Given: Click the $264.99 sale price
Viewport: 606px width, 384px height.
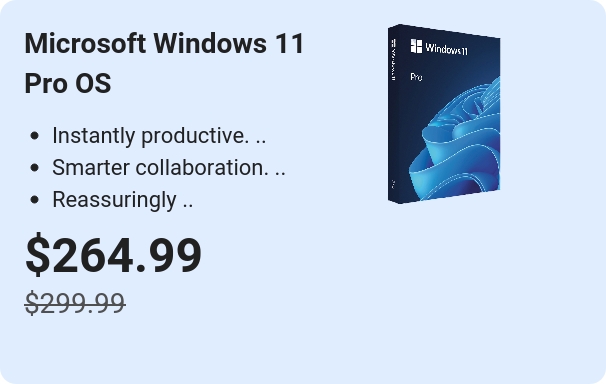Looking at the screenshot, I should (x=113, y=255).
